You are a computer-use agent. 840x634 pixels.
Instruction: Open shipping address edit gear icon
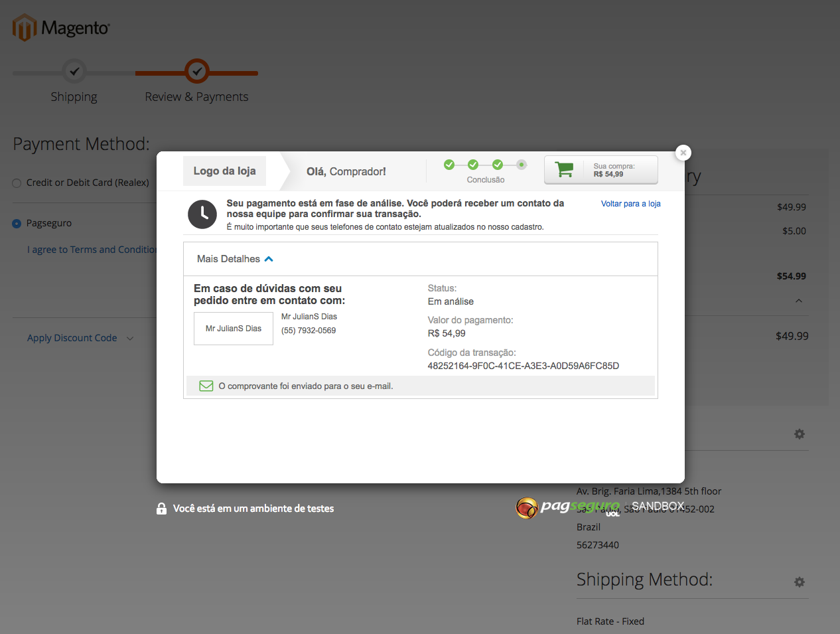[800, 434]
